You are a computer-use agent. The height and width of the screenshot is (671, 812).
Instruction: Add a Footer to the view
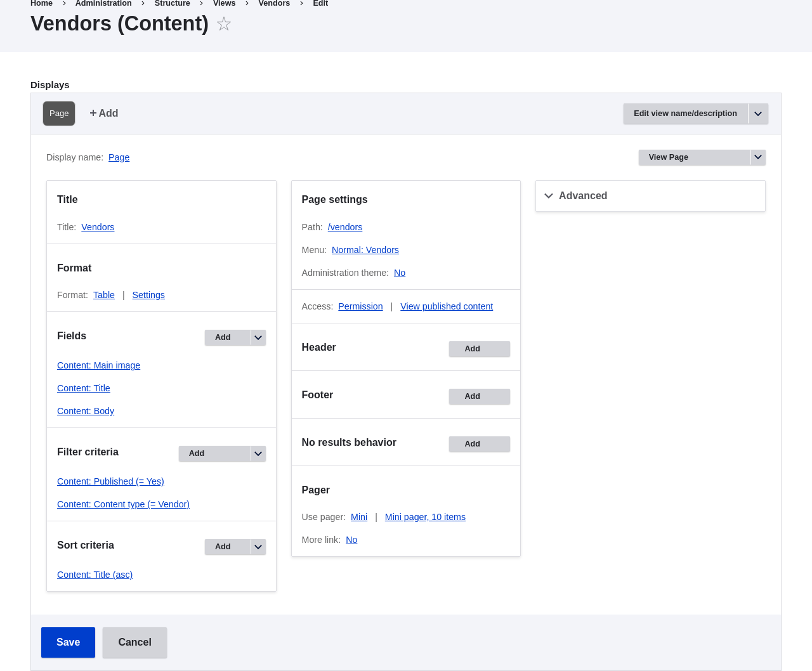click(x=479, y=396)
